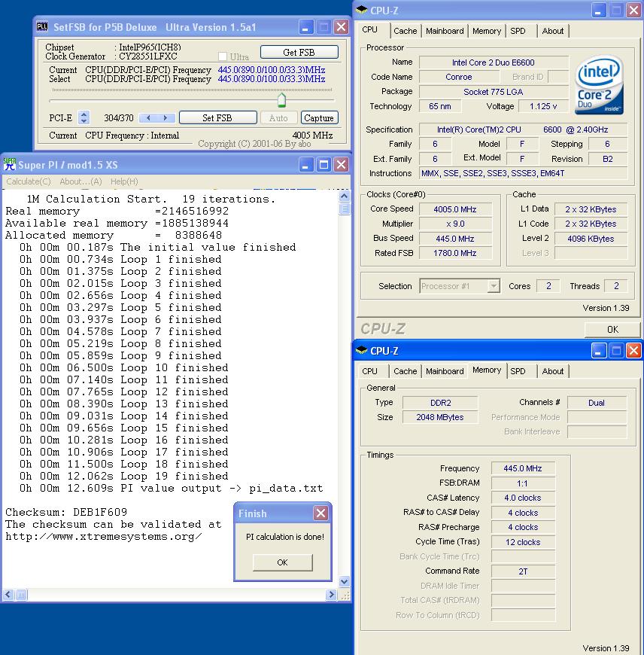Image resolution: width=644 pixels, height=655 pixels.
Task: Click the Loop 19 finished line
Action: coord(124,477)
